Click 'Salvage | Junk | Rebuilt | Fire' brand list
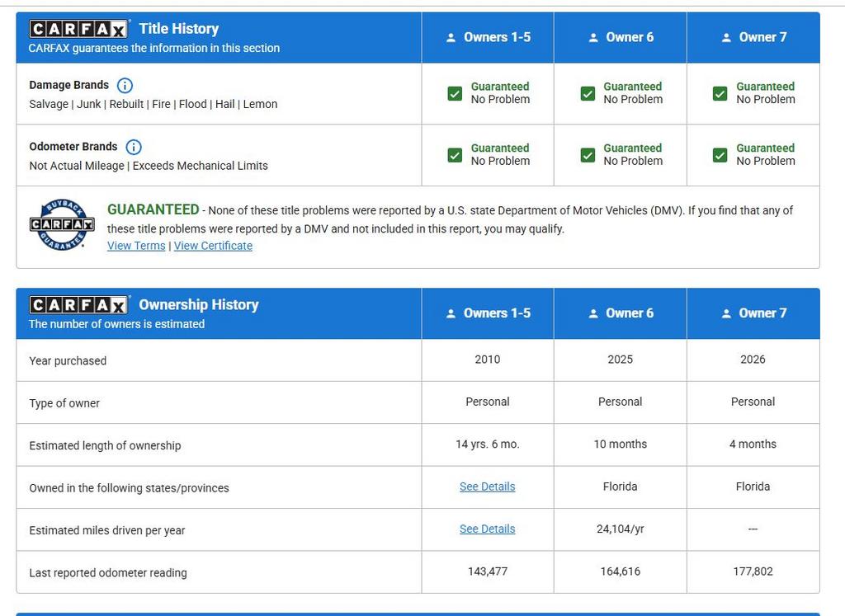 tap(153, 104)
